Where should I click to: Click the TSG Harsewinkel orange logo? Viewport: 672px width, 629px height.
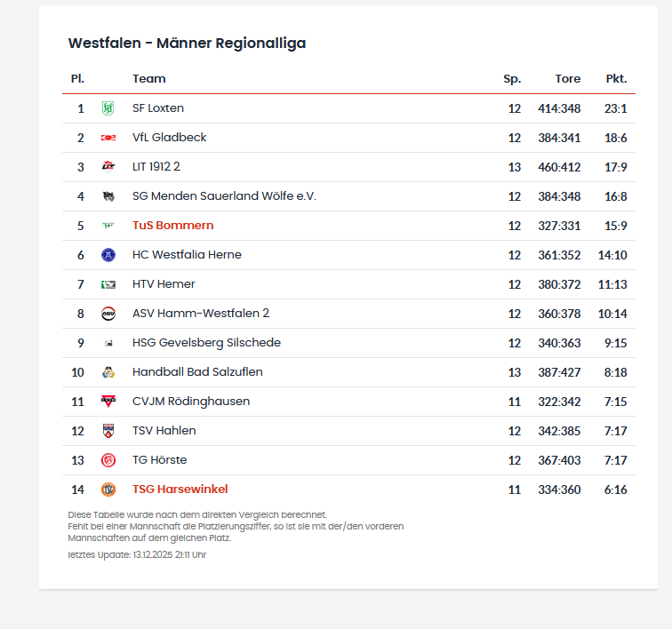(108, 490)
